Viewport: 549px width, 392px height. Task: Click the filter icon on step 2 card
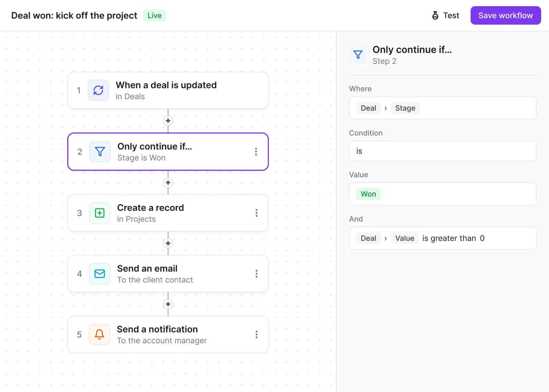100,152
